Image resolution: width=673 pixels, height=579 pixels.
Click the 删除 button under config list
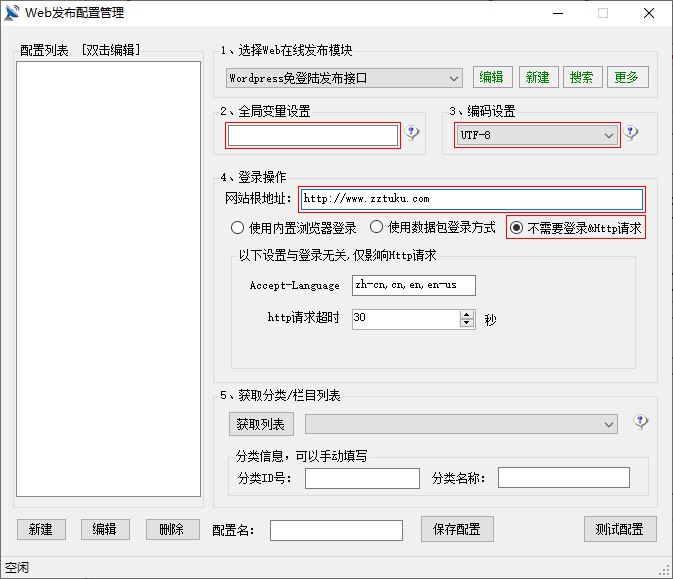tap(172, 530)
